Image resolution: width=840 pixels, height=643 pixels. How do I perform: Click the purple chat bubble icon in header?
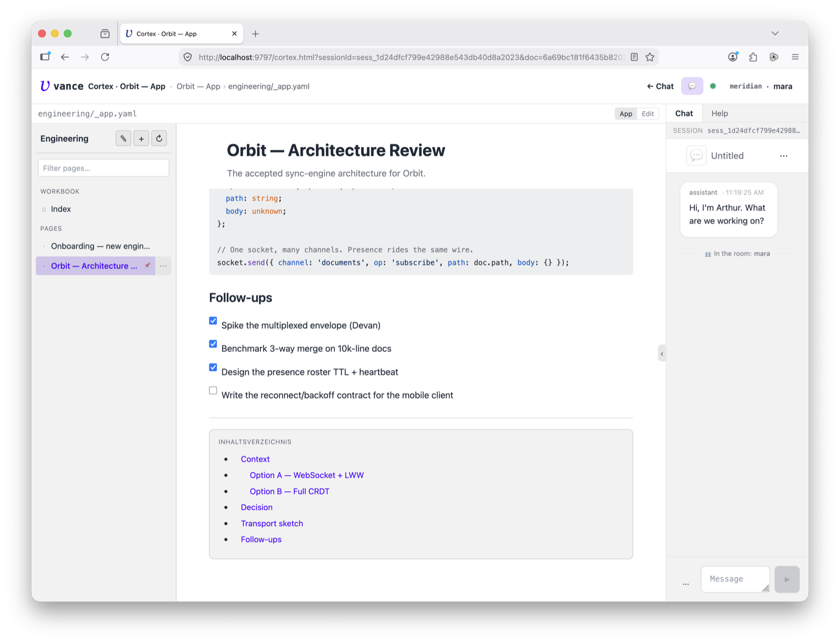click(692, 86)
